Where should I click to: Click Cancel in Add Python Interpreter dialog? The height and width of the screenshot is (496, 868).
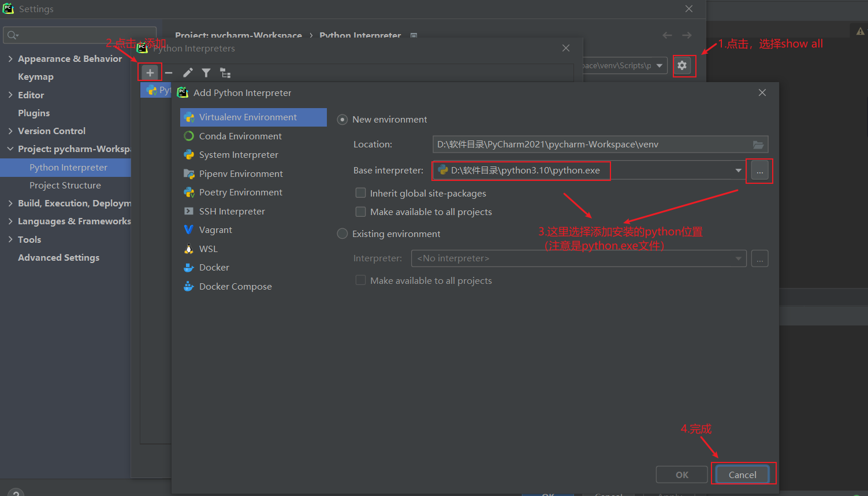(x=743, y=475)
